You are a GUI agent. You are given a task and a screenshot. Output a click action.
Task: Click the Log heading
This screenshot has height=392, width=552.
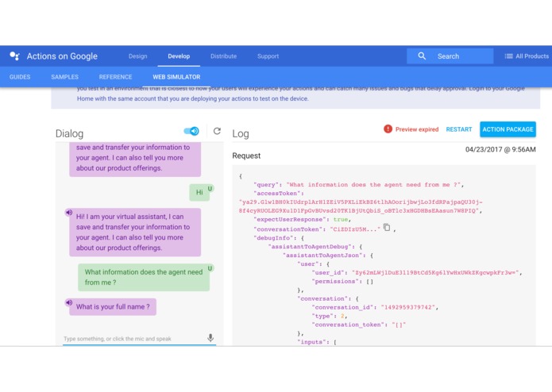(x=241, y=133)
